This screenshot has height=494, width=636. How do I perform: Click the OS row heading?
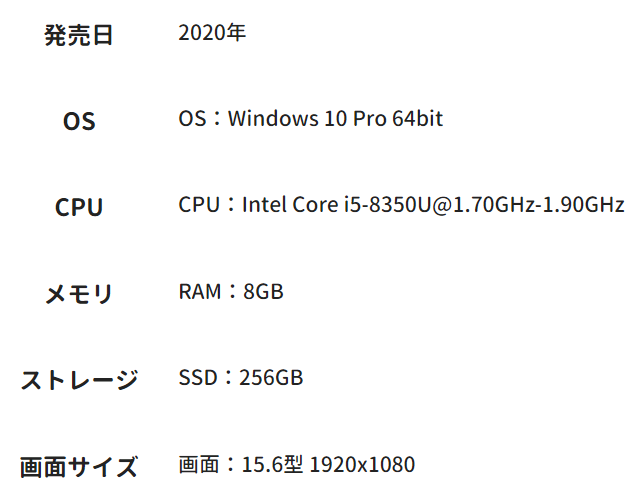click(x=79, y=122)
